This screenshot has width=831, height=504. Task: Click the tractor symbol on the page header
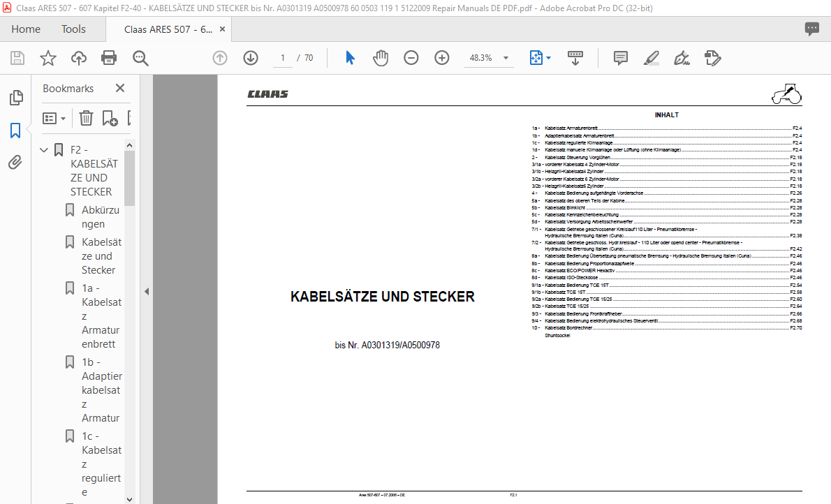point(786,94)
